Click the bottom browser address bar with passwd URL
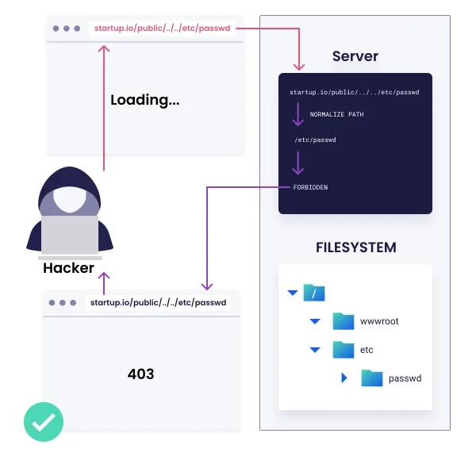Image resolution: width=476 pixels, height=460 pixels. 158,303
